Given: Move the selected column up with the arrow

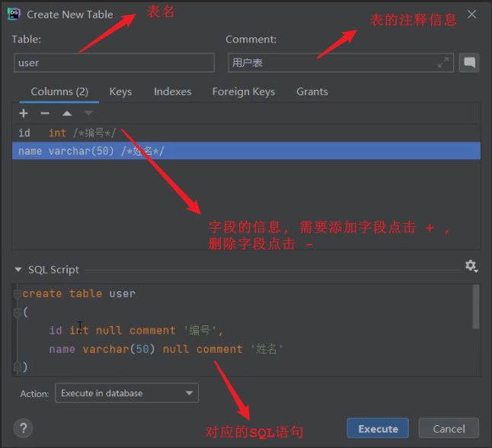Looking at the screenshot, I should (67, 113).
